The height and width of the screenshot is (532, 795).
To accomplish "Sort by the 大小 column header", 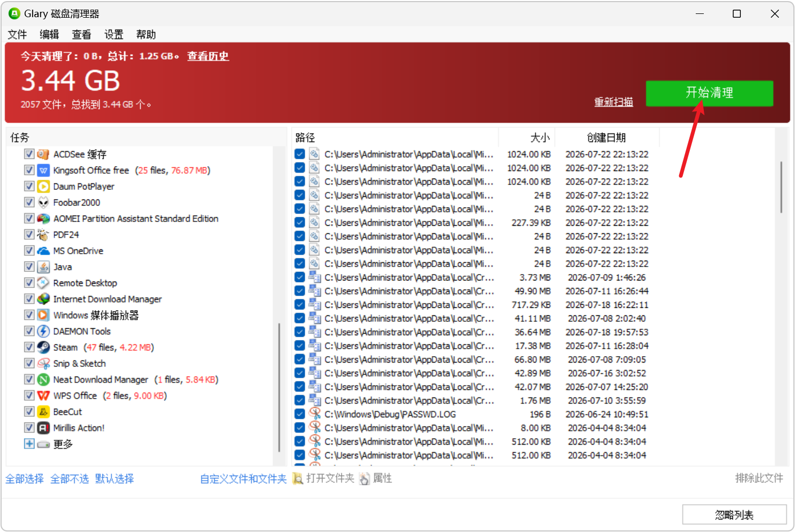I will point(527,138).
